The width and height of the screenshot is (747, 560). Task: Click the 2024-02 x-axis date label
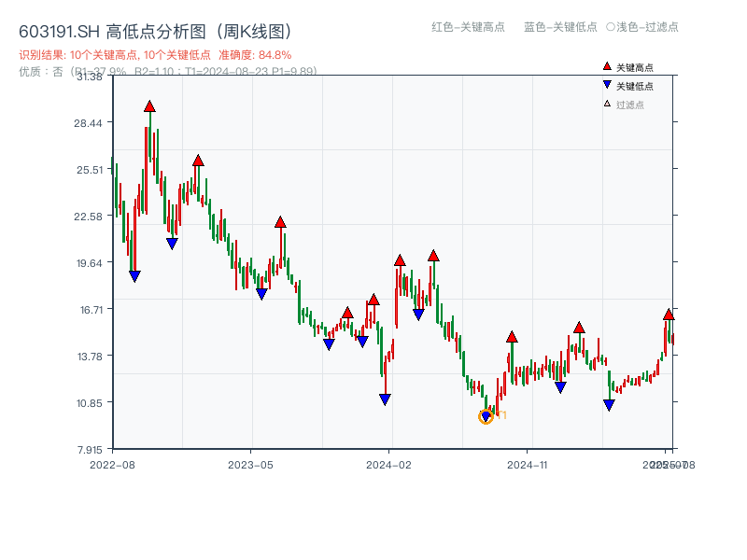pyautogui.click(x=389, y=463)
